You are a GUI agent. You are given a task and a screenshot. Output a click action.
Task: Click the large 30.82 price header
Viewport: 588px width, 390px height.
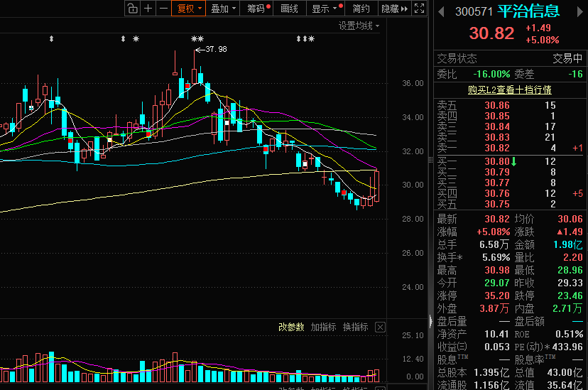tap(491, 33)
